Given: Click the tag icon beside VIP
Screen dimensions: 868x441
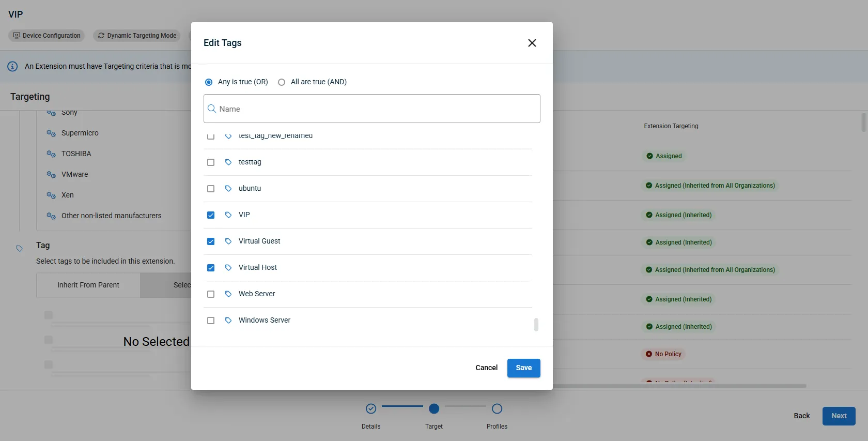Looking at the screenshot, I should [228, 215].
